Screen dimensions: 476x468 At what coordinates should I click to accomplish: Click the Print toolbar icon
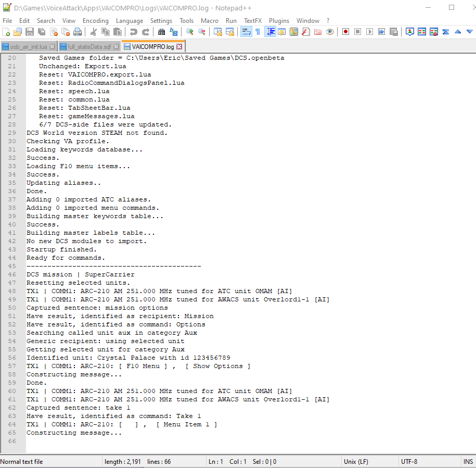(x=78, y=32)
